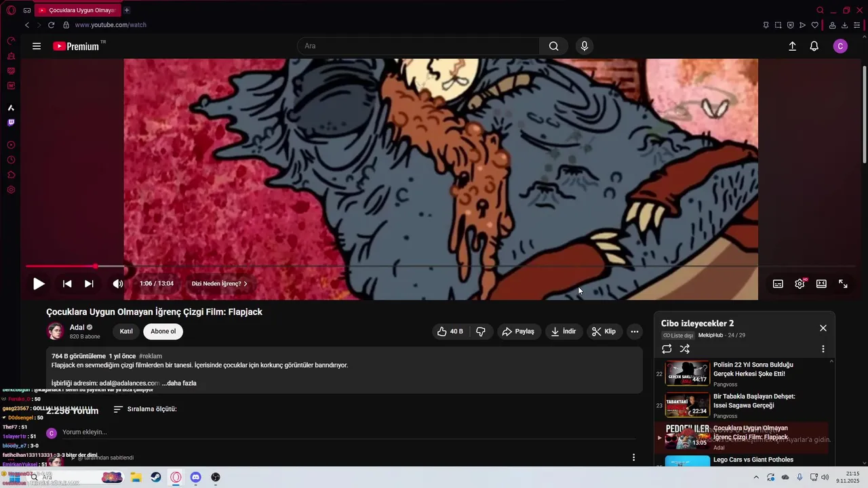Image resolution: width=868 pixels, height=488 pixels.
Task: Open the ad blocker shield icon
Action: (x=790, y=25)
